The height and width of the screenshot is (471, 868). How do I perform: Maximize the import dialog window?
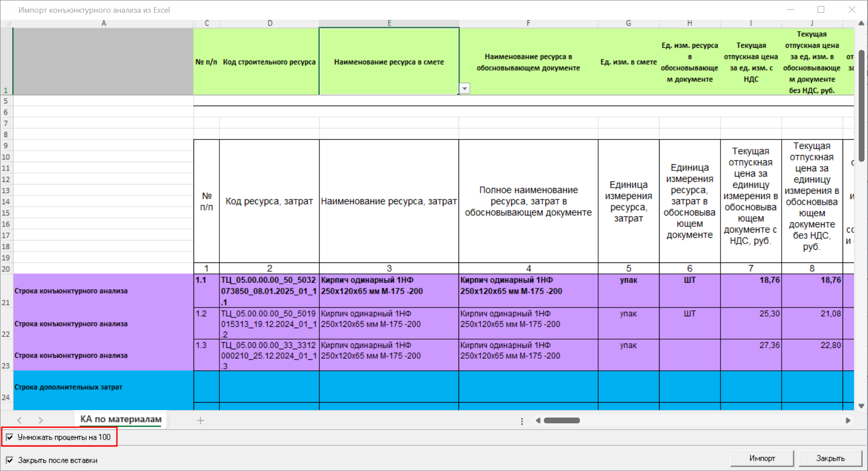(821, 10)
